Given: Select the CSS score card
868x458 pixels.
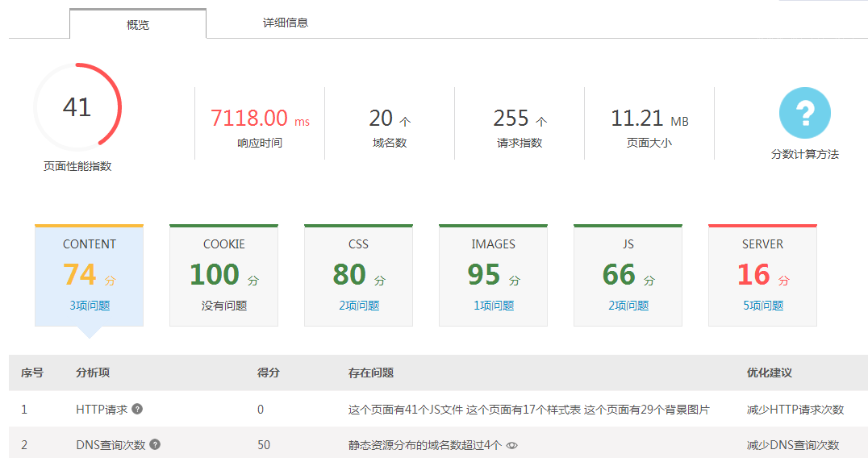Looking at the screenshot, I should (358, 274).
